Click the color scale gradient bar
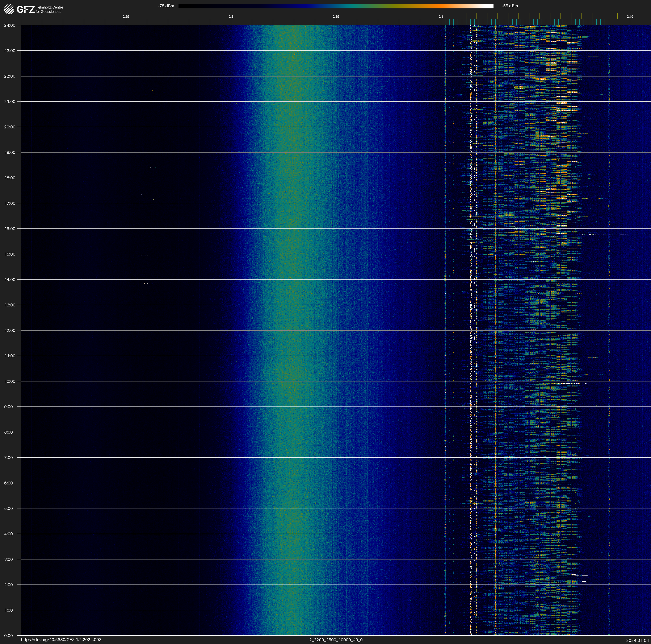The width and height of the screenshot is (651, 644). pyautogui.click(x=336, y=6)
